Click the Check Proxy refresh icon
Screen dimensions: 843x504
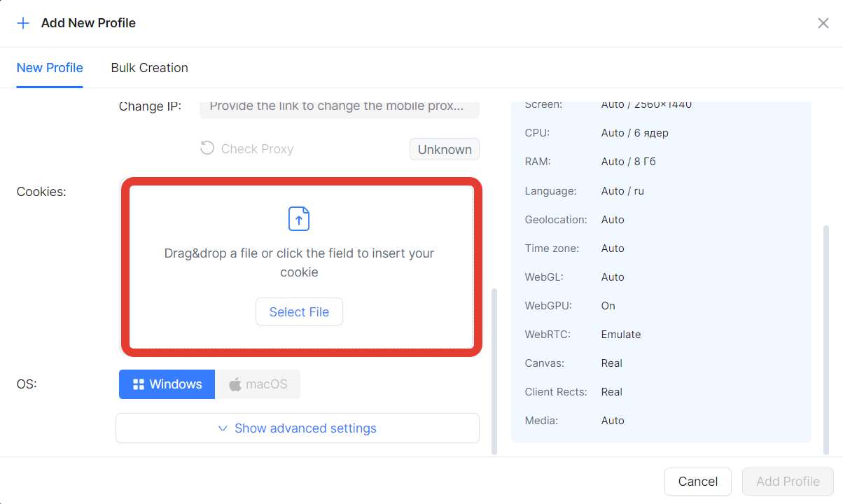(x=207, y=148)
